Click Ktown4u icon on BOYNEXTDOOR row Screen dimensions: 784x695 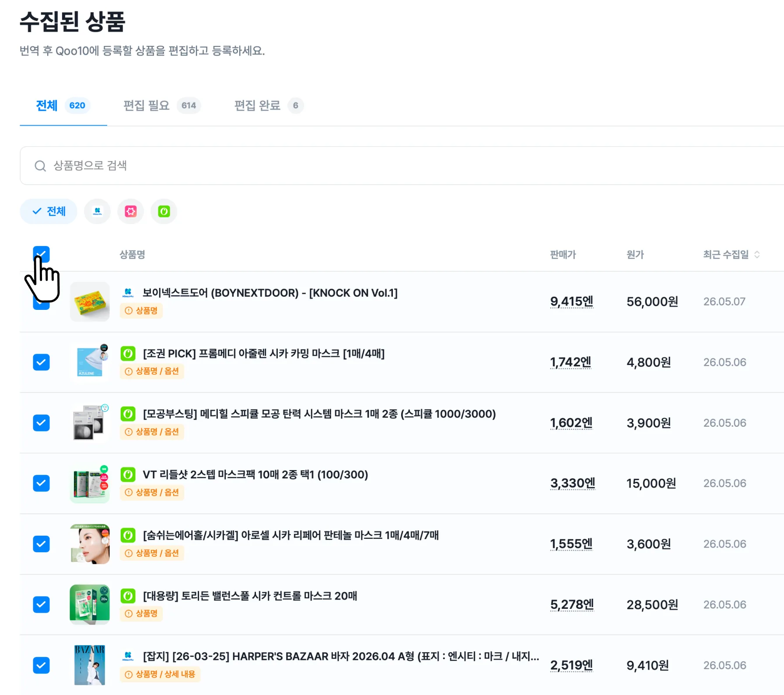(128, 293)
